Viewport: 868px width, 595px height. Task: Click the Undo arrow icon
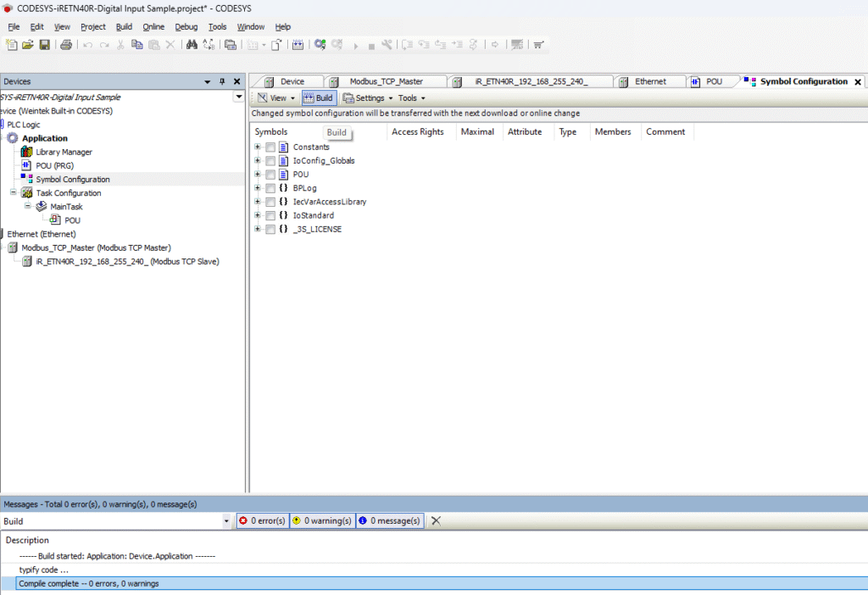[x=87, y=45]
